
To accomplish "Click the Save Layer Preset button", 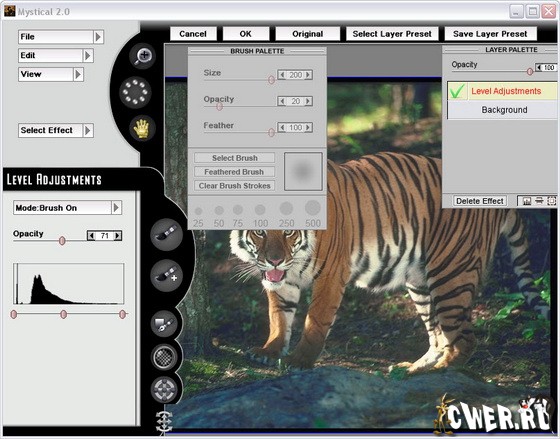I will point(490,34).
